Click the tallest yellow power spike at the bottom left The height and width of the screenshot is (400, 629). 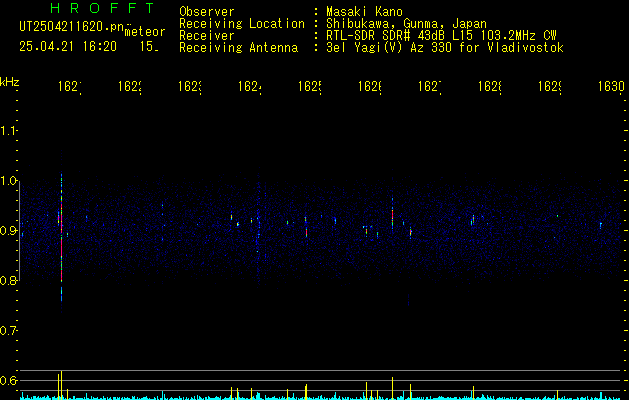coord(61,384)
